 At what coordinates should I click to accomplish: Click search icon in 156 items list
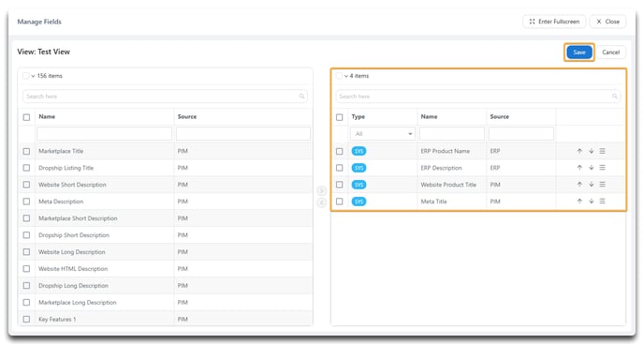[301, 97]
